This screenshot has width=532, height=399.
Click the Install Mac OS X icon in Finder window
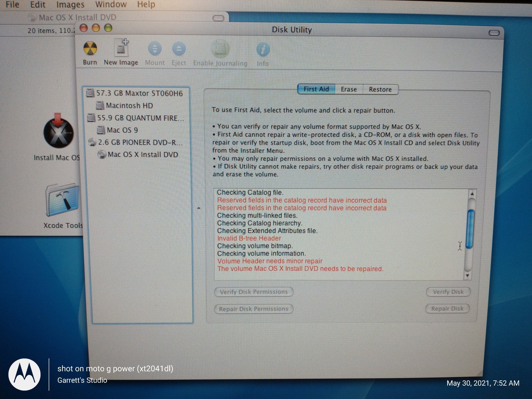(x=58, y=130)
